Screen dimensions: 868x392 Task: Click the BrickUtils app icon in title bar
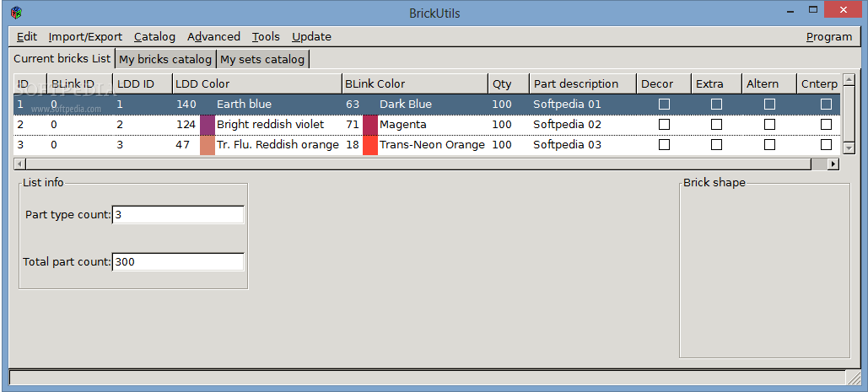click(x=17, y=12)
